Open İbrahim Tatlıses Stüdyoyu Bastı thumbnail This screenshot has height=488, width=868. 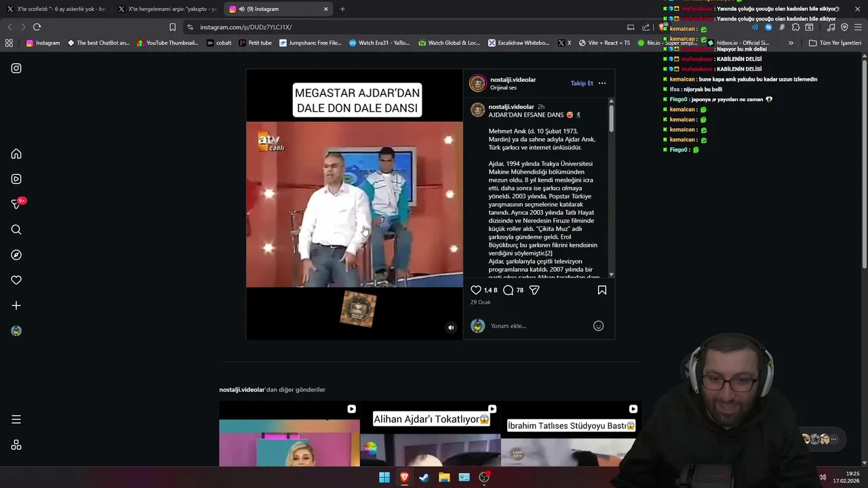point(570,434)
